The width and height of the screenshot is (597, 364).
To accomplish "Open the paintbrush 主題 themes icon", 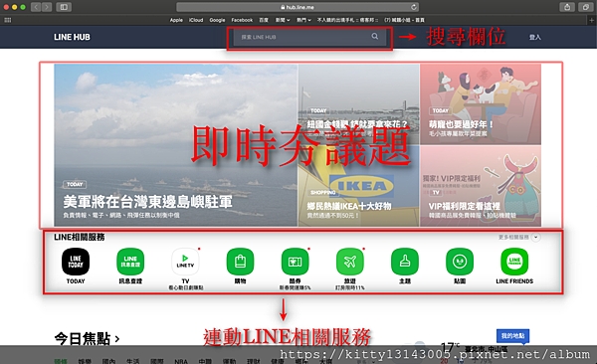I will 405,262.
